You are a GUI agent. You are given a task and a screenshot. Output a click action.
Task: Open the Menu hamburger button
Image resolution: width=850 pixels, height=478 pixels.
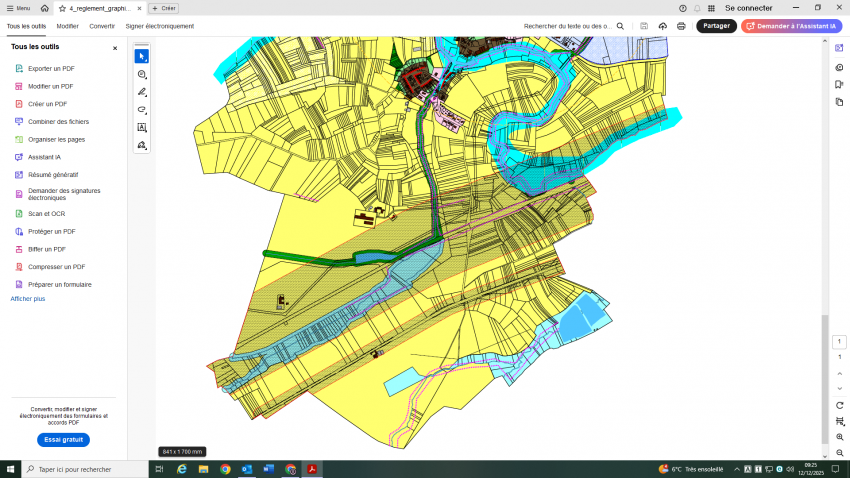pos(17,8)
